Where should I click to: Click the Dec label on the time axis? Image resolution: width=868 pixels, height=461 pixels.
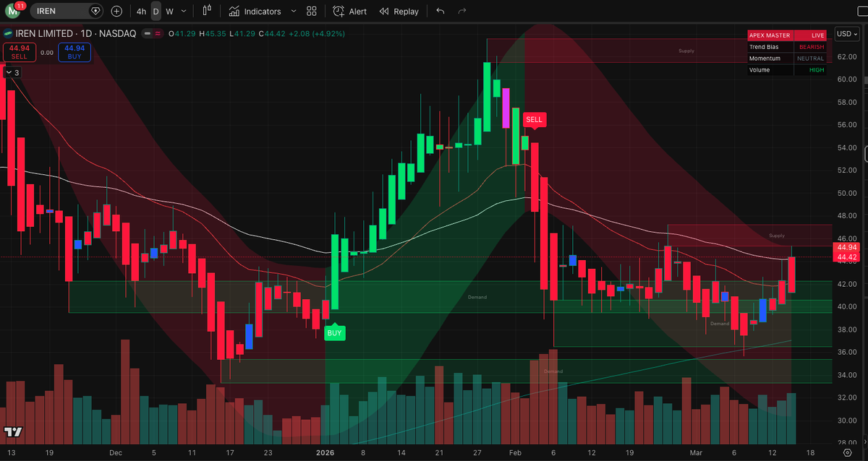click(115, 452)
